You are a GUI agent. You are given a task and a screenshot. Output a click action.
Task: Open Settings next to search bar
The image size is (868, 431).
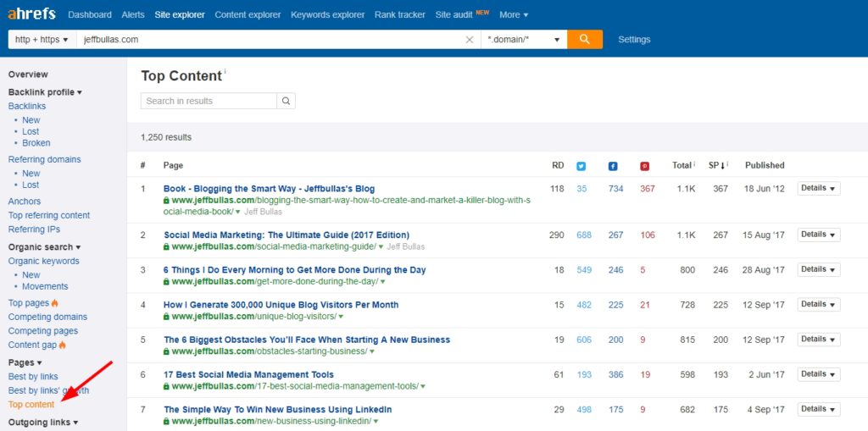[634, 39]
